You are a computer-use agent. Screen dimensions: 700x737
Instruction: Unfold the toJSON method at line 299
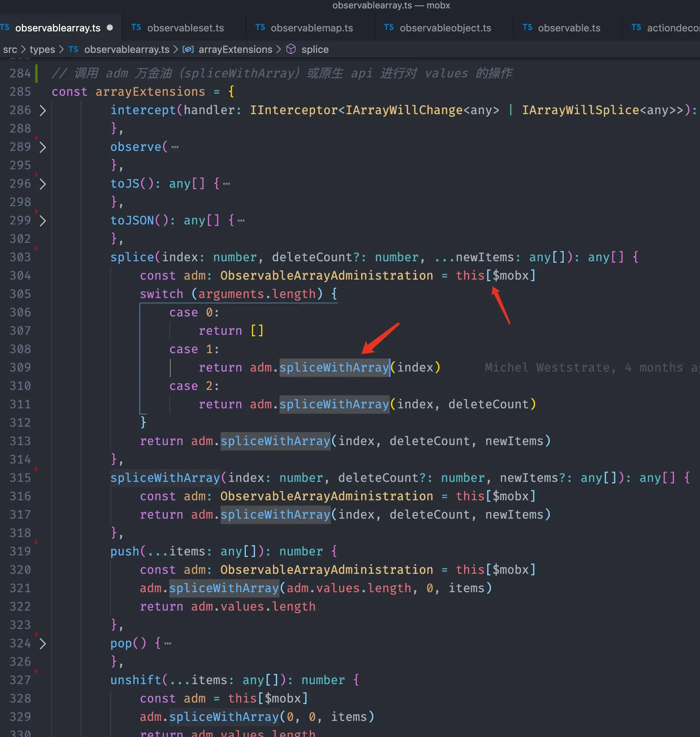tap(43, 221)
